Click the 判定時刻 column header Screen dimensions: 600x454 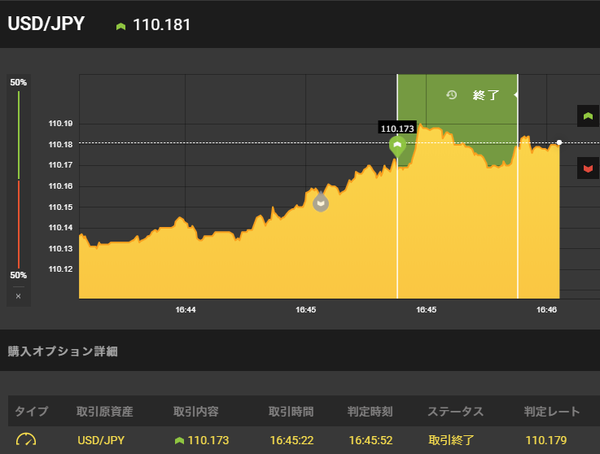(x=370, y=412)
